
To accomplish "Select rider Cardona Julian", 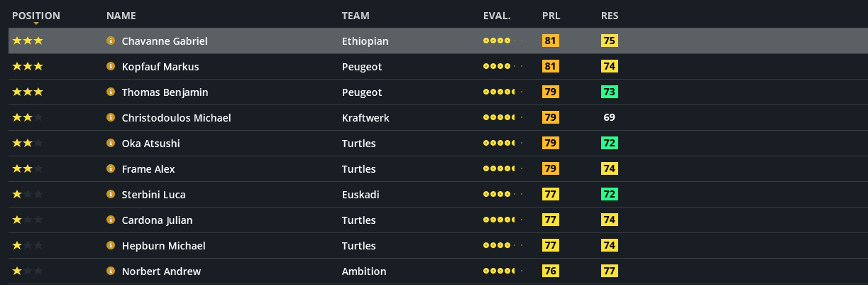I will tap(157, 220).
